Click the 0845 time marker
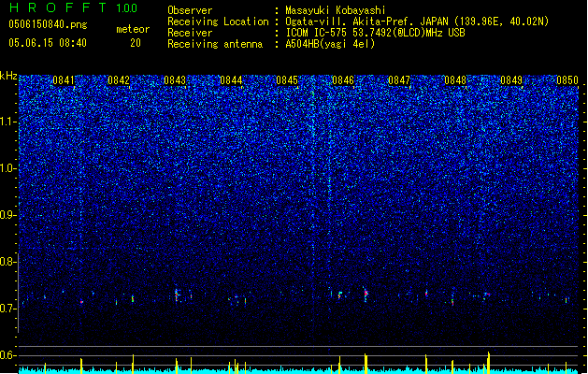 pyautogui.click(x=287, y=80)
